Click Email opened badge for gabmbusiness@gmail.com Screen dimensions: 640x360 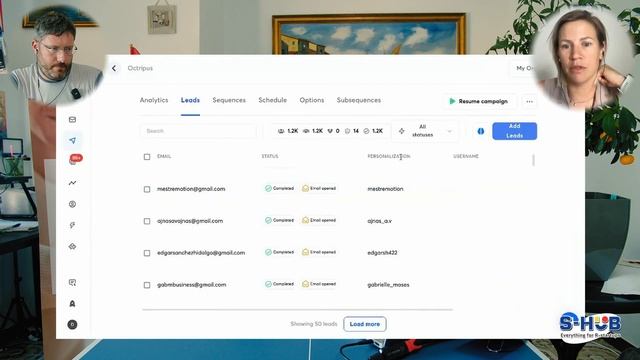(x=319, y=284)
